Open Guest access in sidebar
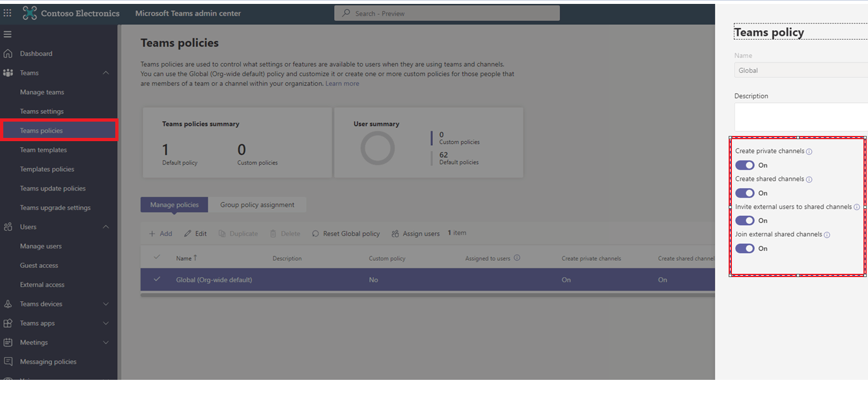The width and height of the screenshot is (868, 400). (39, 265)
